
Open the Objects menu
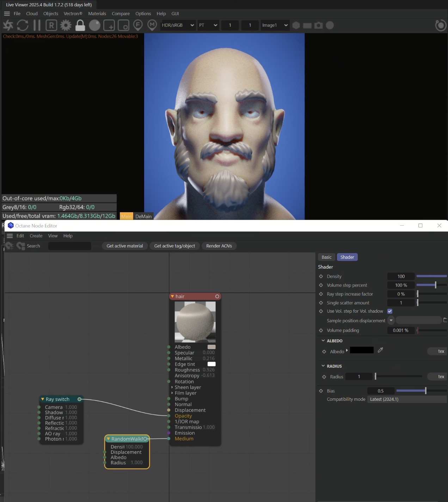click(x=51, y=14)
